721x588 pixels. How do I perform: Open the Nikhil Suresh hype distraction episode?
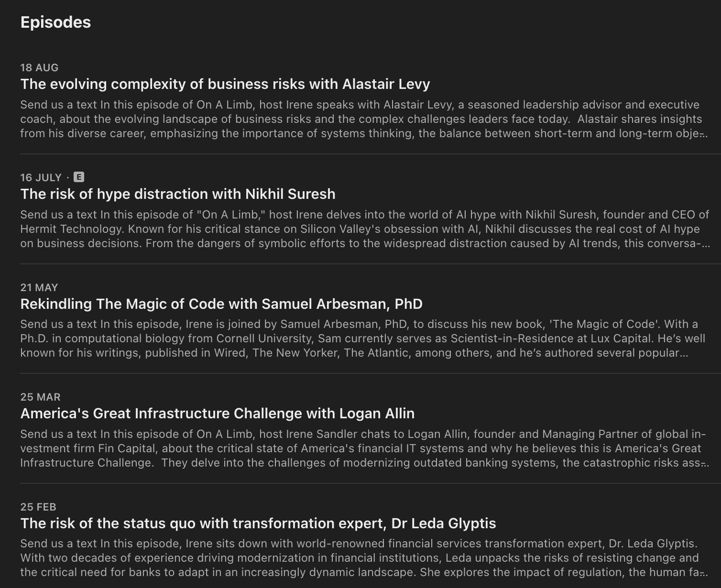(x=177, y=194)
